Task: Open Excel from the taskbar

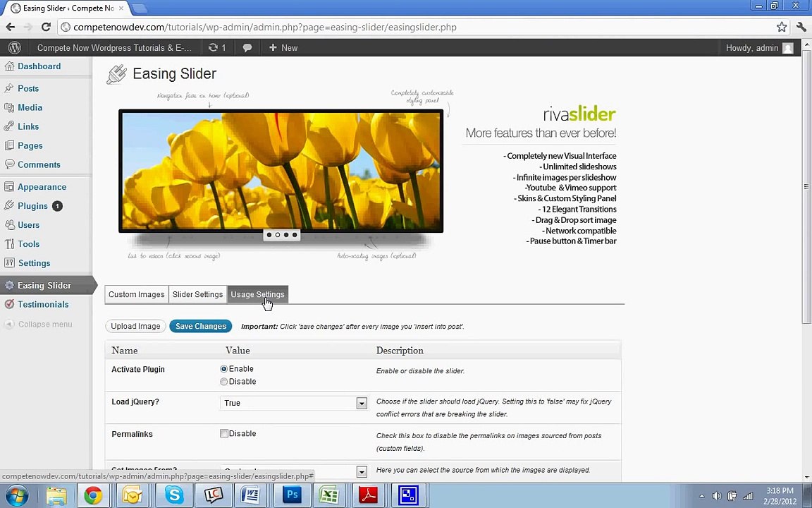Action: tap(330, 495)
